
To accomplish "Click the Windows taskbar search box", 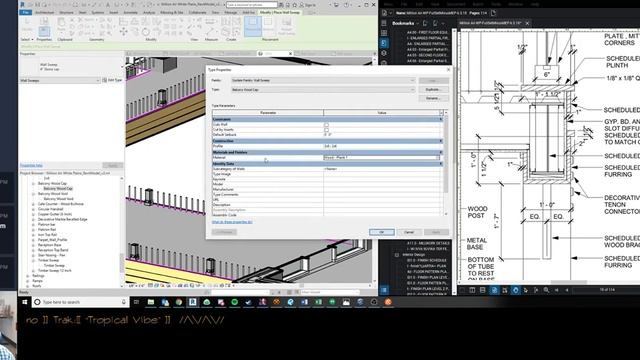I will 80,302.
